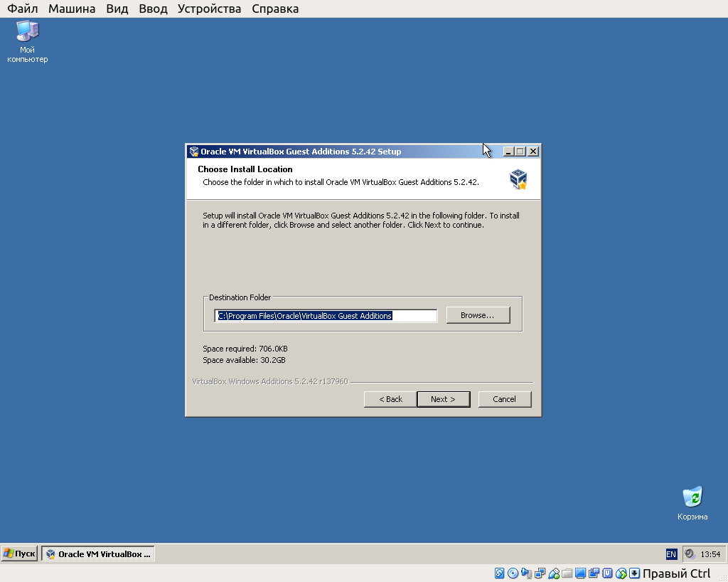The image size is (728, 582).
Task: Browse for another destination folder
Action: (478, 315)
